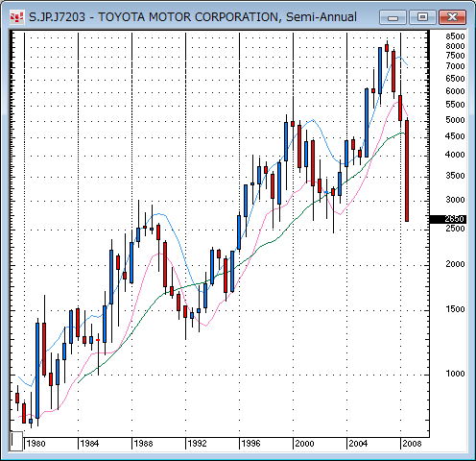476x461 pixels.
Task: Click the 3000 price axis label
Action: 455,200
